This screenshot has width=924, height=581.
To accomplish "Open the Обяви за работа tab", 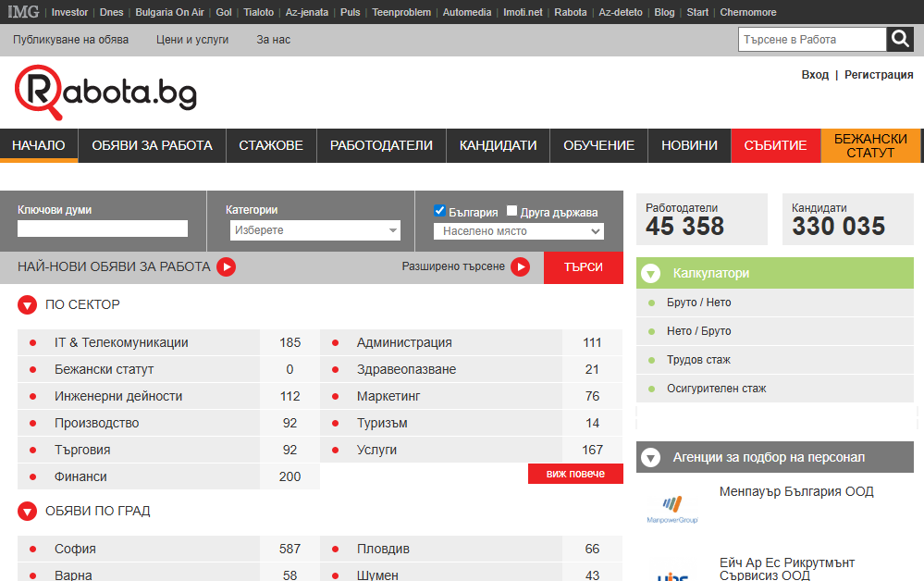I will point(152,145).
